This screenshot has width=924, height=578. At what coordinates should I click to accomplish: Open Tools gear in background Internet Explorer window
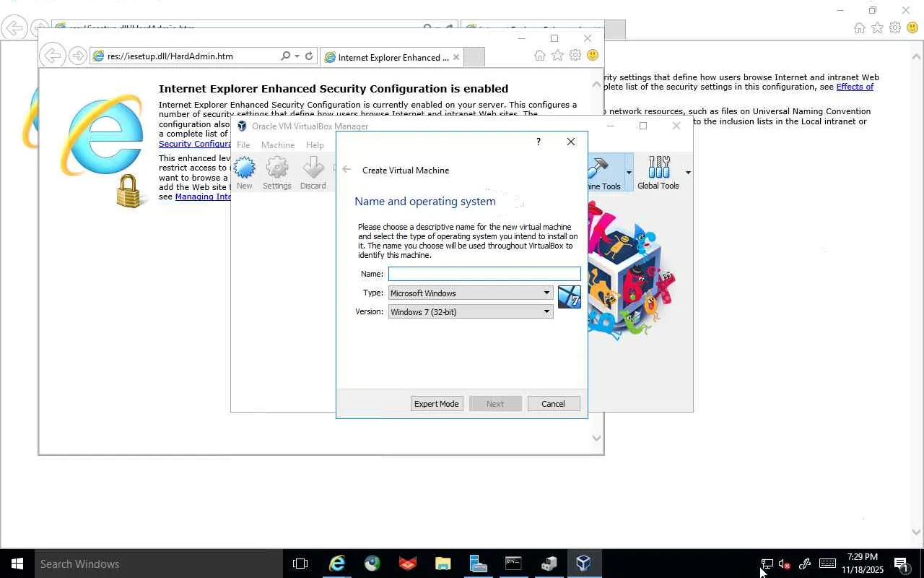tap(895, 28)
